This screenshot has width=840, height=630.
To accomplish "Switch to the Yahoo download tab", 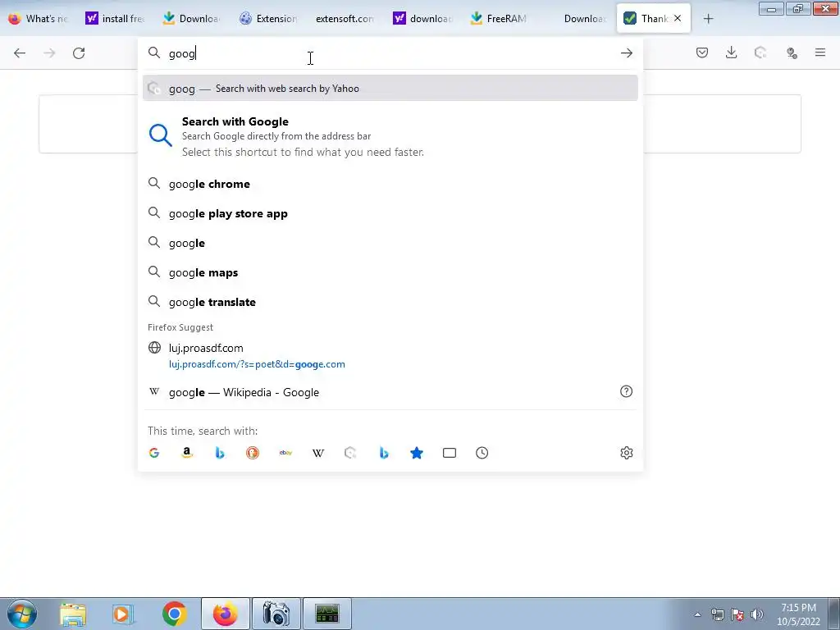I will [x=422, y=18].
